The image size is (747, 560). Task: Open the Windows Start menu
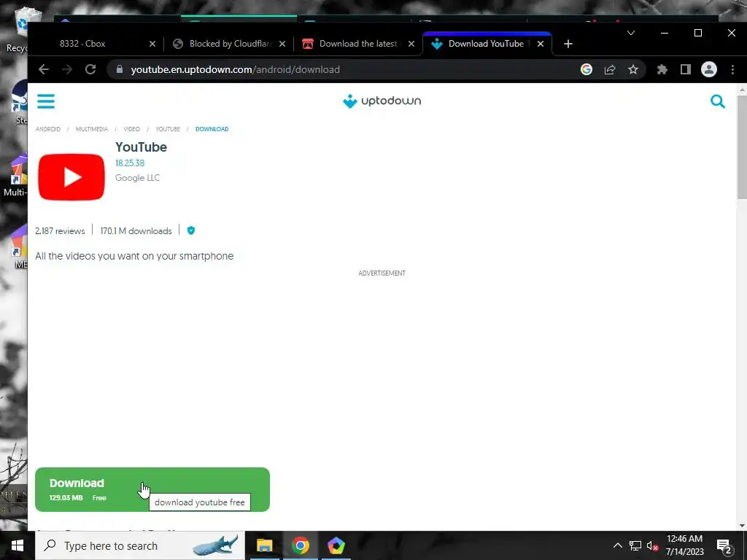[x=18, y=545]
